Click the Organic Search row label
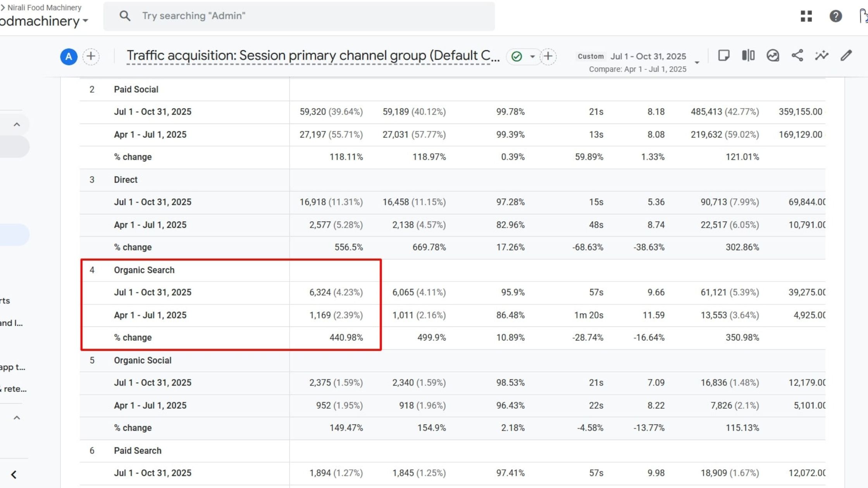This screenshot has height=488, width=868. coord(144,270)
